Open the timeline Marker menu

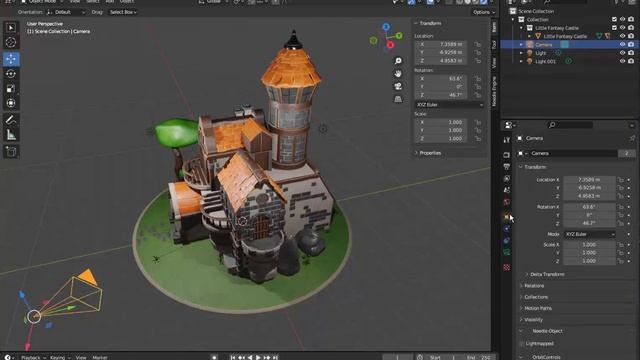coord(100,357)
